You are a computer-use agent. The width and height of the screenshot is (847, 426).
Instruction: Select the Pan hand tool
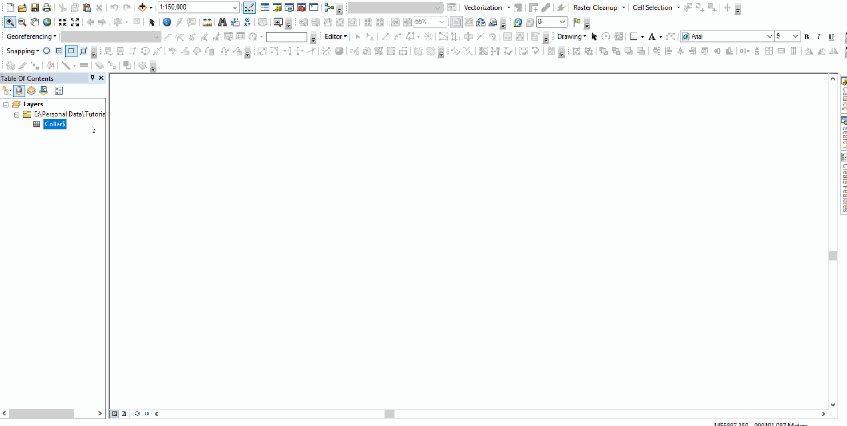pos(35,22)
